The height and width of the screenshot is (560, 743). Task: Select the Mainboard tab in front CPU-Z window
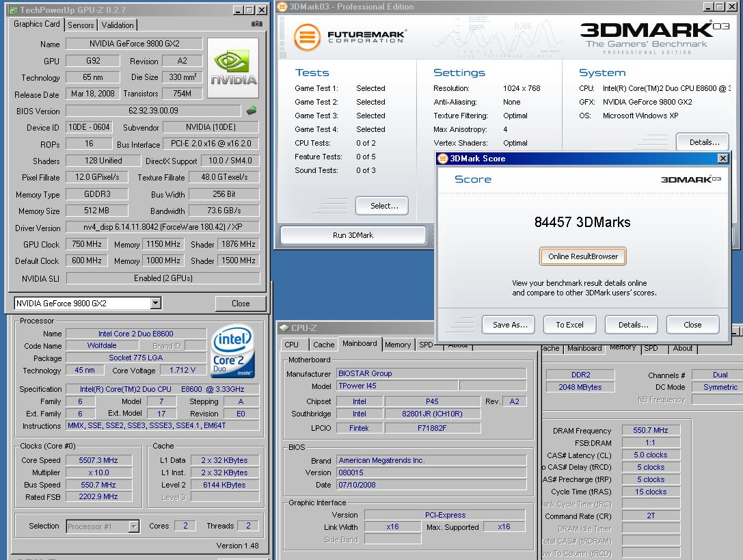360,343
